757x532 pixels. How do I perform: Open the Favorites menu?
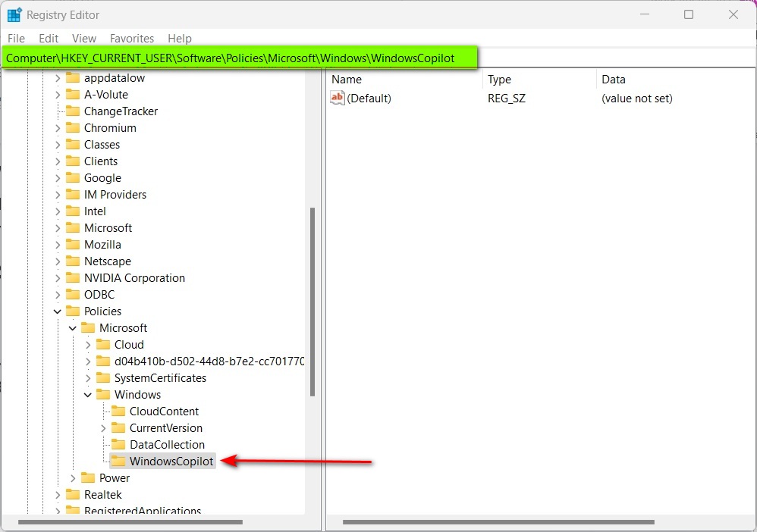(x=131, y=38)
